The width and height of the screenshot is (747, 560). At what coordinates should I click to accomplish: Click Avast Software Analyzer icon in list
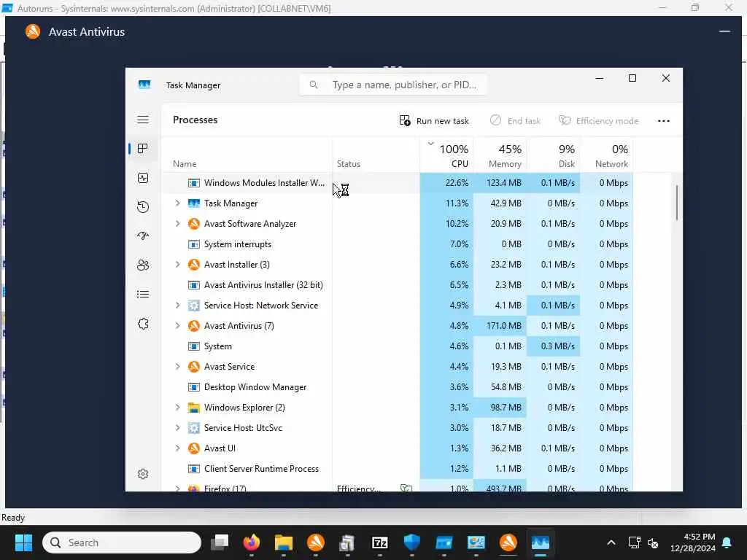point(193,224)
